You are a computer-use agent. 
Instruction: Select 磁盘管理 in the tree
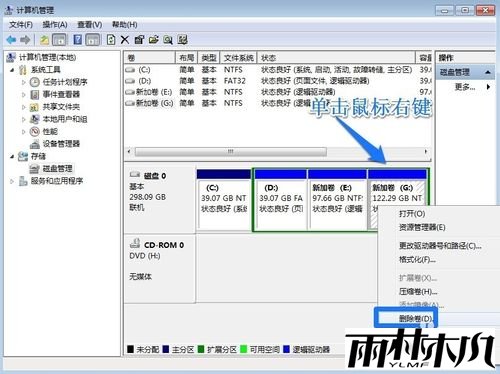point(57,169)
